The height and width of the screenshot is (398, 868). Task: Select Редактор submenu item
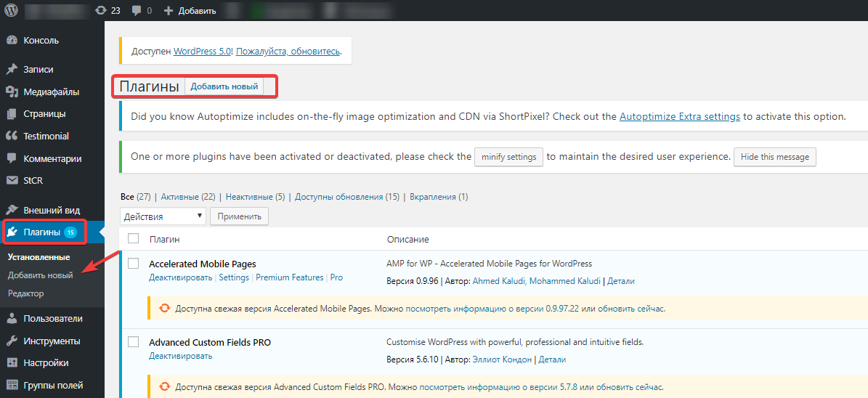tap(25, 293)
